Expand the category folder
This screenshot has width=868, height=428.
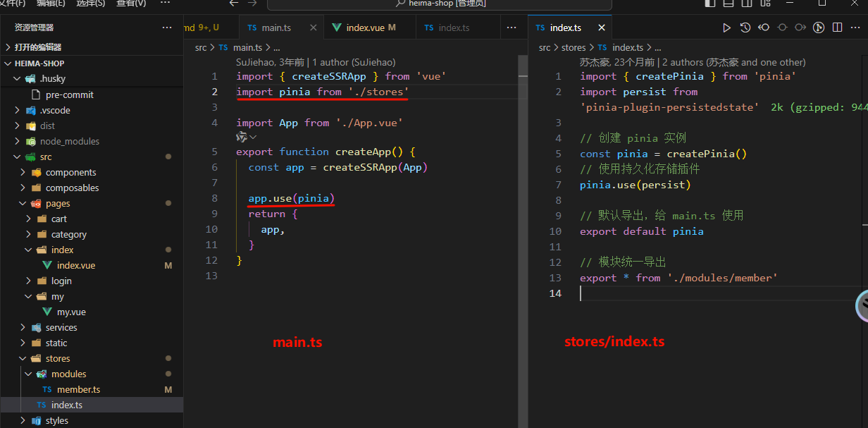click(x=92, y=234)
